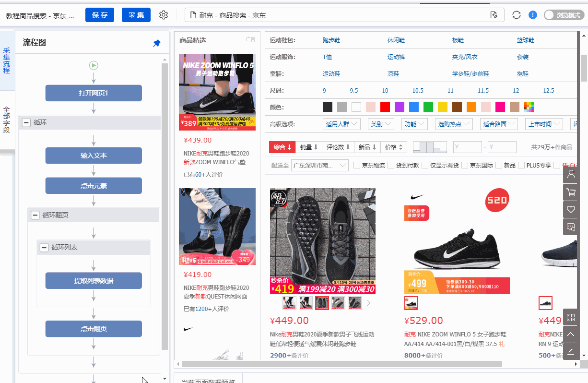
Task: Check 京东物流 filter
Action: pos(356,165)
